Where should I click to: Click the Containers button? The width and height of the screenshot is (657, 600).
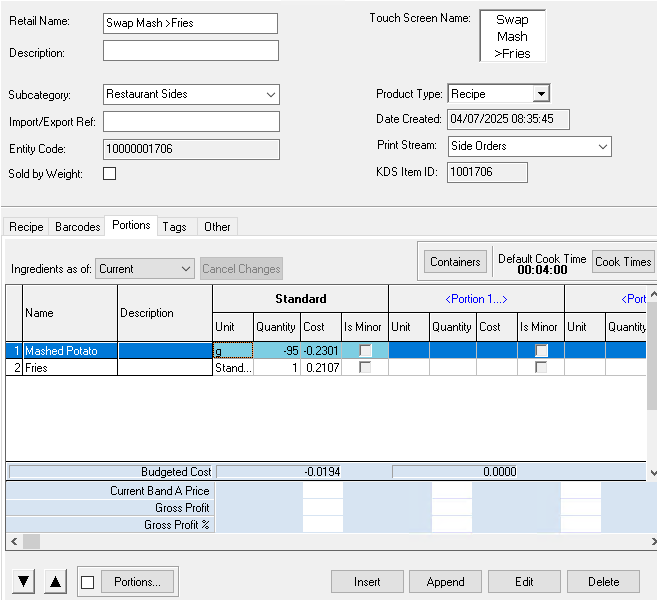[455, 262]
